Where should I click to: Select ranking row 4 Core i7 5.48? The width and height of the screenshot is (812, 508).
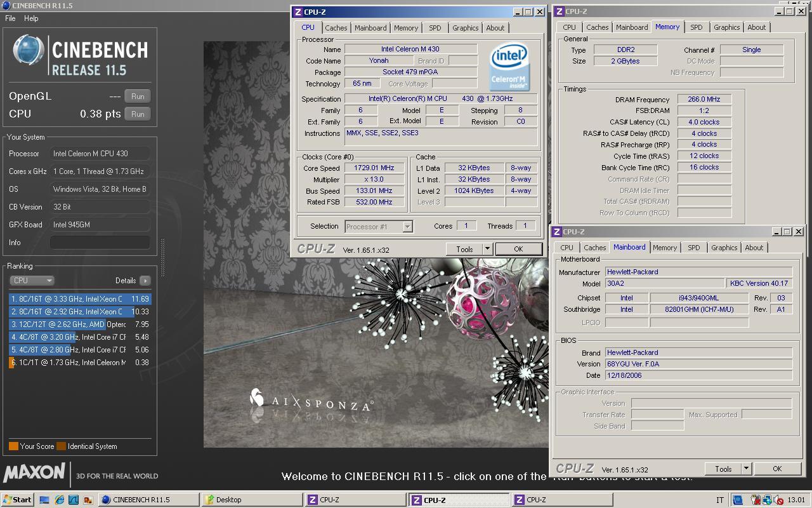[x=80, y=337]
